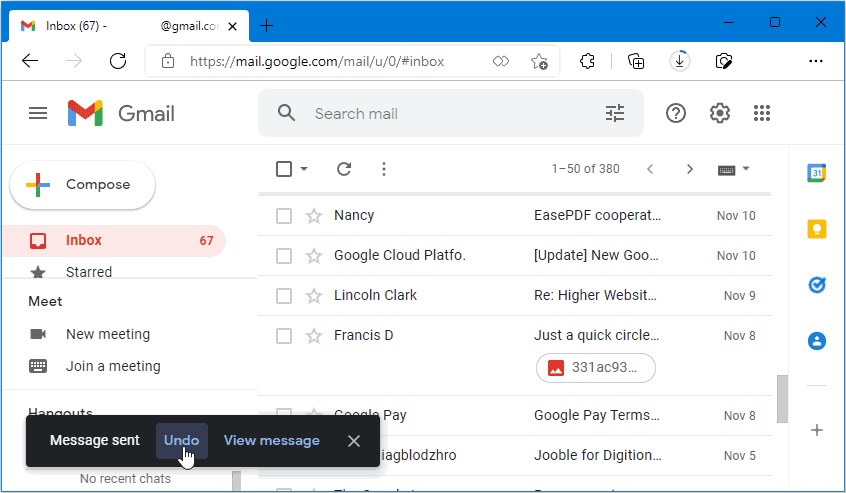The width and height of the screenshot is (846, 493).
Task: Click the search magnifier icon
Action: 286,113
